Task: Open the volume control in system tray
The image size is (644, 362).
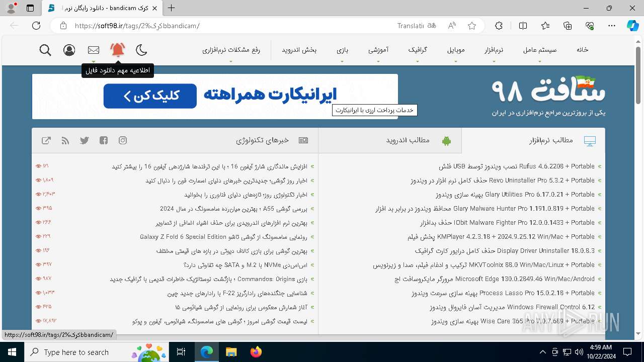Action: 579,352
